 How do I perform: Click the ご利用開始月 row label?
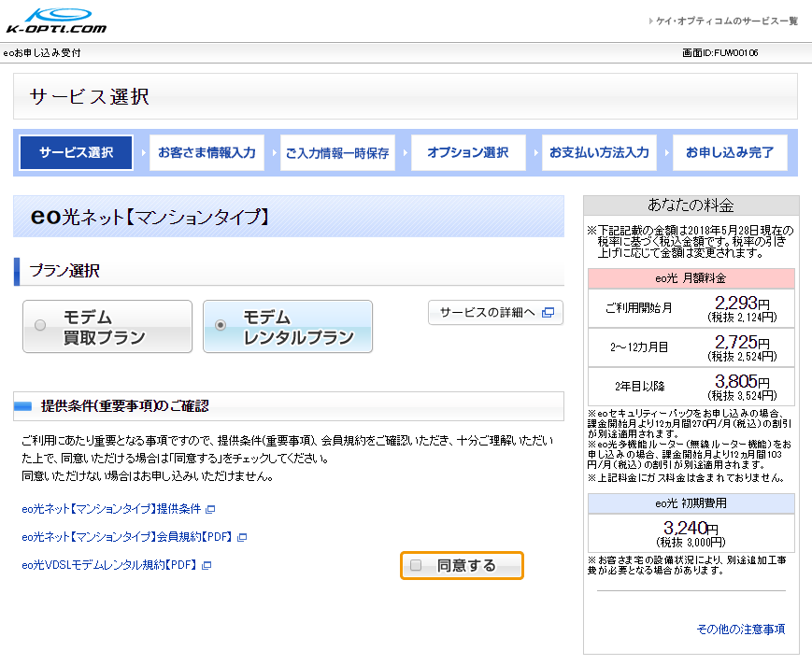639,308
